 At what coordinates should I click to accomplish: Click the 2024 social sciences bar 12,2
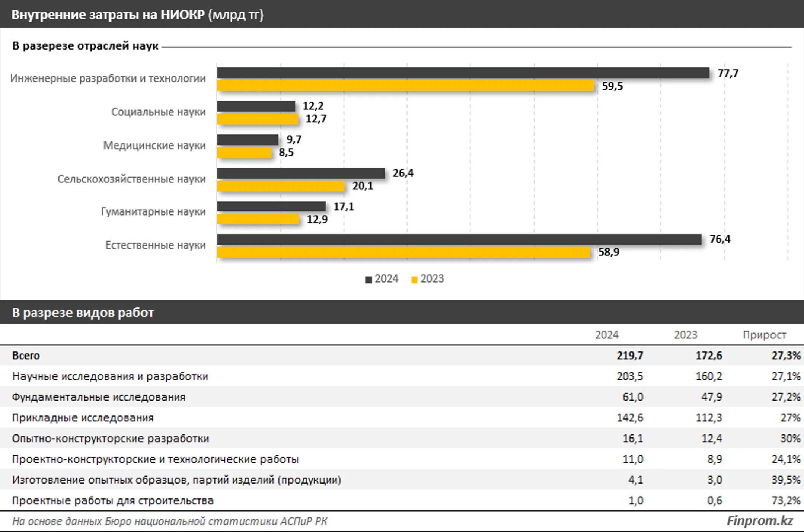tap(256, 106)
